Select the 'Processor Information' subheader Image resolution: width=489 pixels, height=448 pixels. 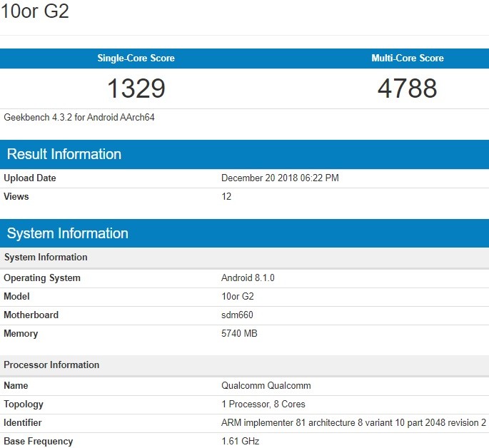pyautogui.click(x=244, y=365)
